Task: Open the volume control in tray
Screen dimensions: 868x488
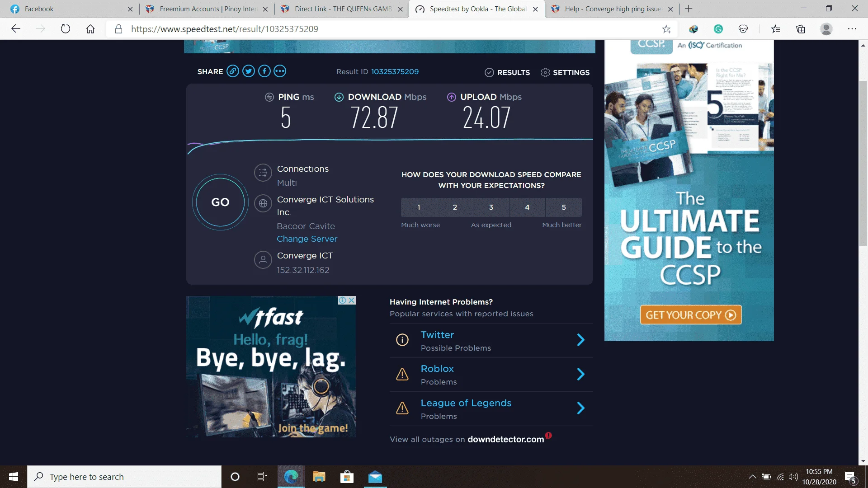Action: click(x=793, y=477)
